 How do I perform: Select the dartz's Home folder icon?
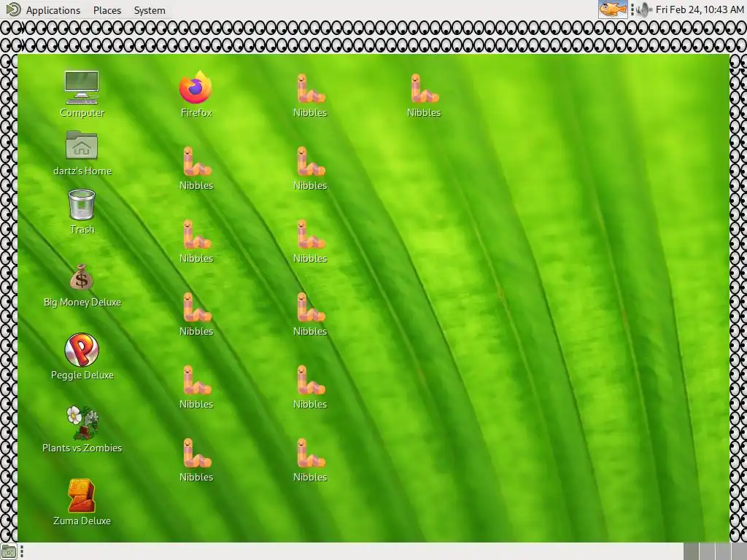pos(82,153)
